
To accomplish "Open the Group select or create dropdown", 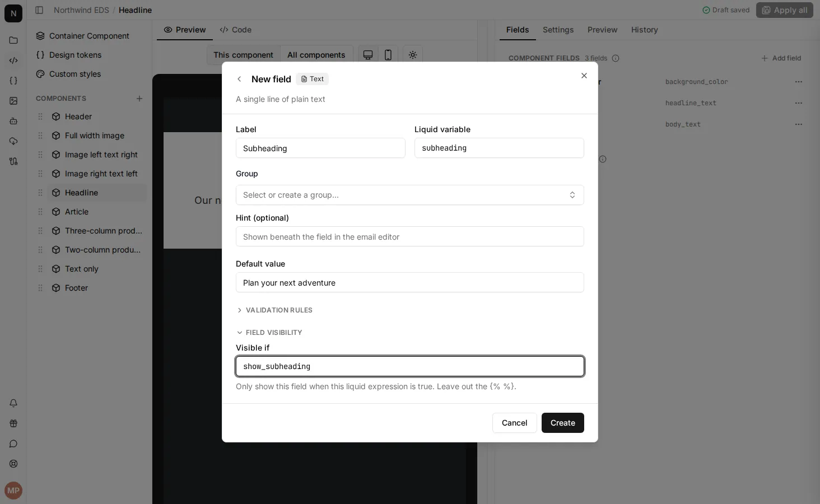I will tap(410, 195).
